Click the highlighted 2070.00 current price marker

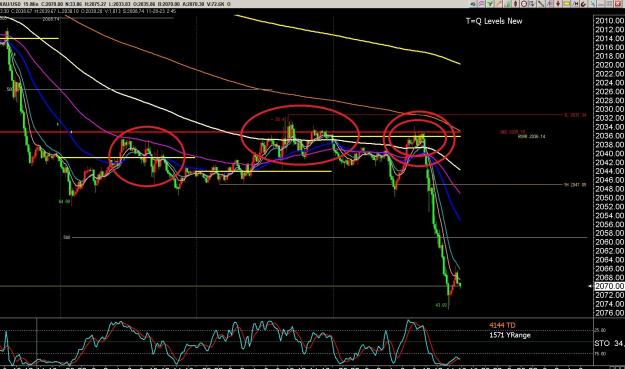[x=609, y=286]
